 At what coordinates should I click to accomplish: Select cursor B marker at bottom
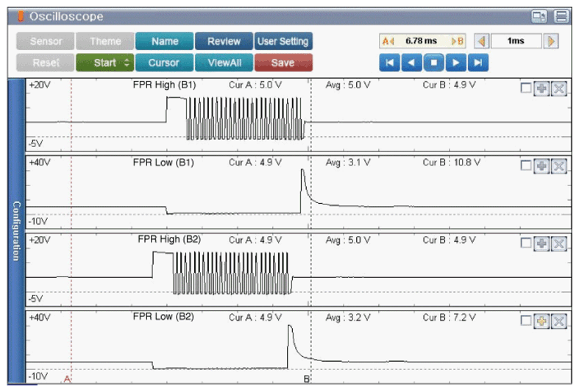pos(306,379)
